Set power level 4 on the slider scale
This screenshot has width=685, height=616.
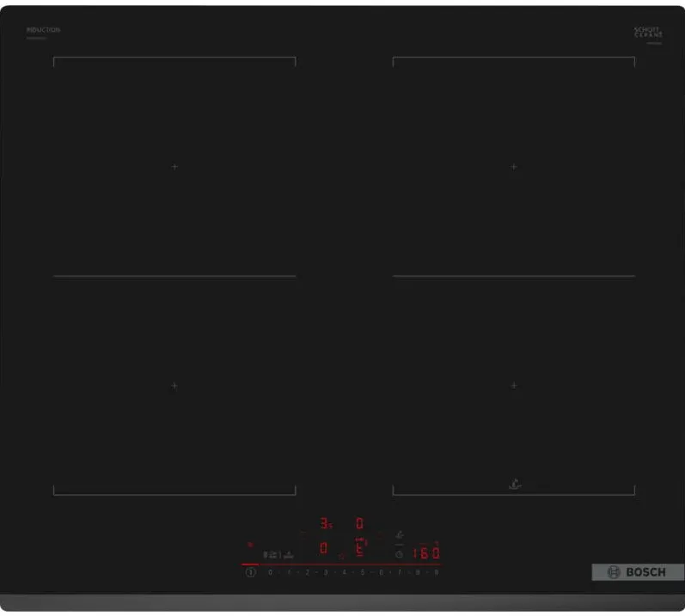tap(345, 572)
